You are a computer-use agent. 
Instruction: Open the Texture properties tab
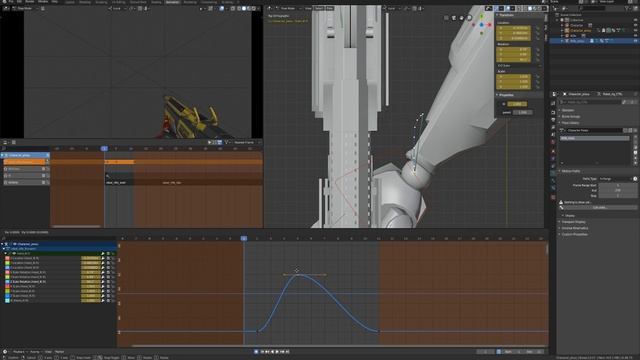pos(553,197)
